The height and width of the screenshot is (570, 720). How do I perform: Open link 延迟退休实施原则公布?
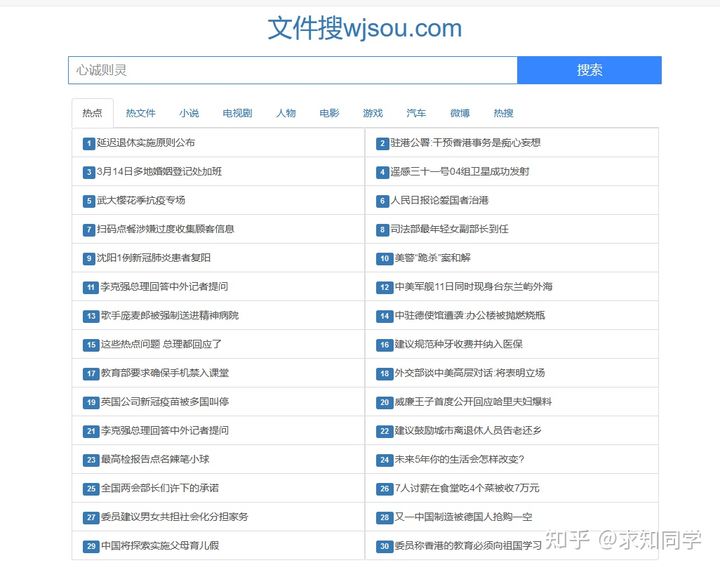146,143
